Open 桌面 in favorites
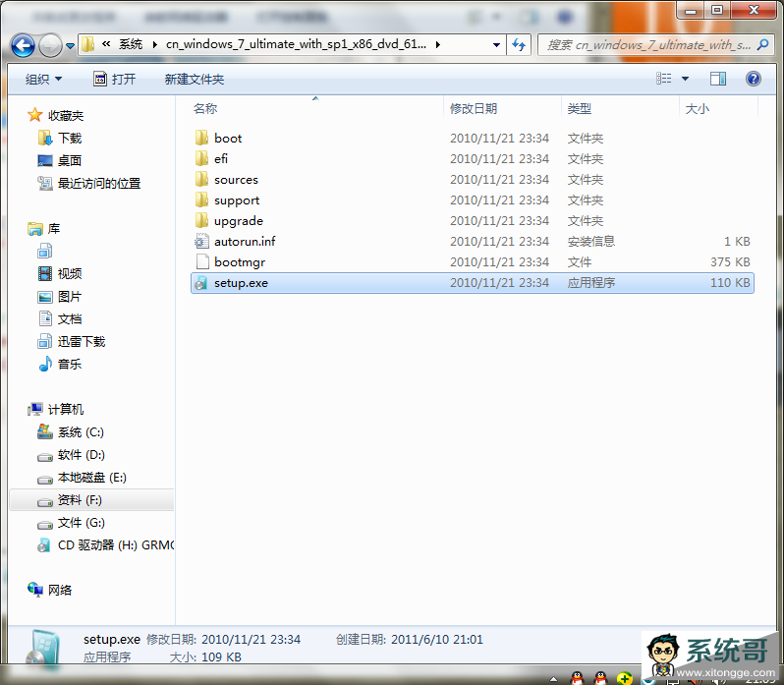The image size is (784, 685). click(x=70, y=160)
